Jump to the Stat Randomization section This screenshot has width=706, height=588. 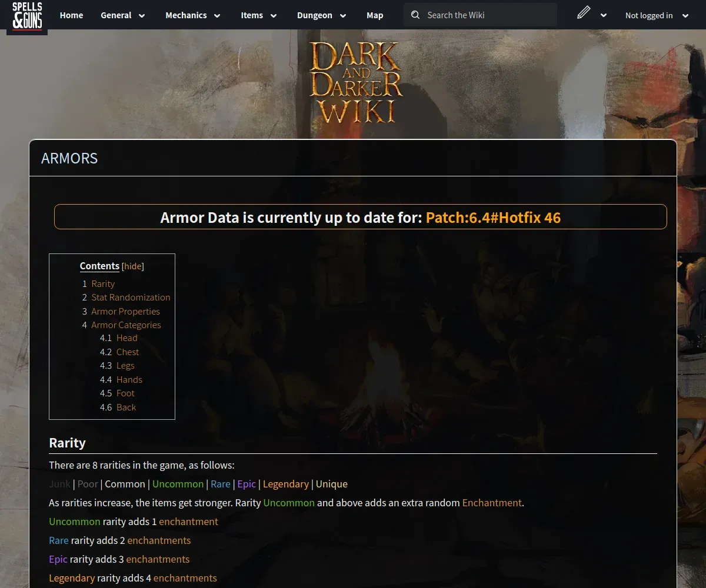[131, 298]
